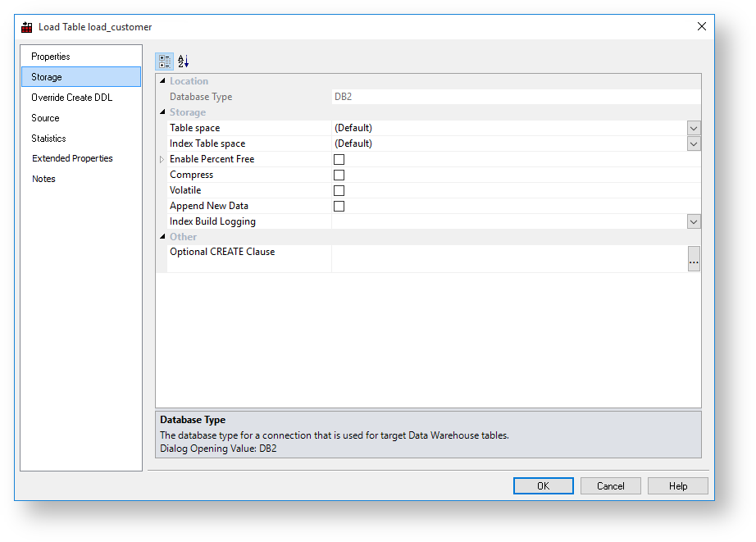Open Help for this dialog
The image size is (756, 542).
(678, 486)
